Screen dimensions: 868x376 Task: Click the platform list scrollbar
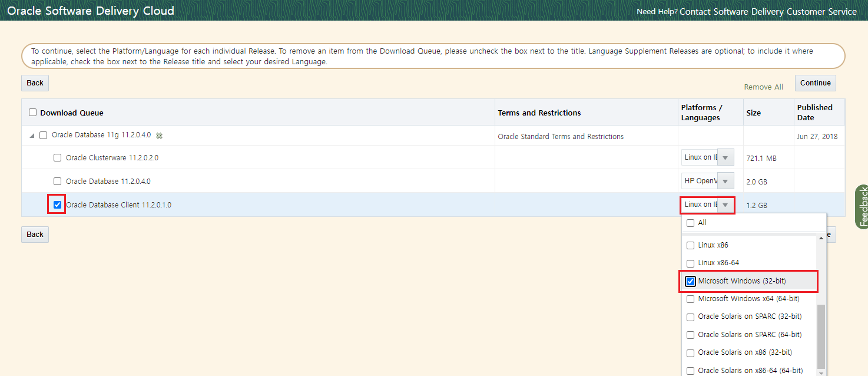[821, 336]
